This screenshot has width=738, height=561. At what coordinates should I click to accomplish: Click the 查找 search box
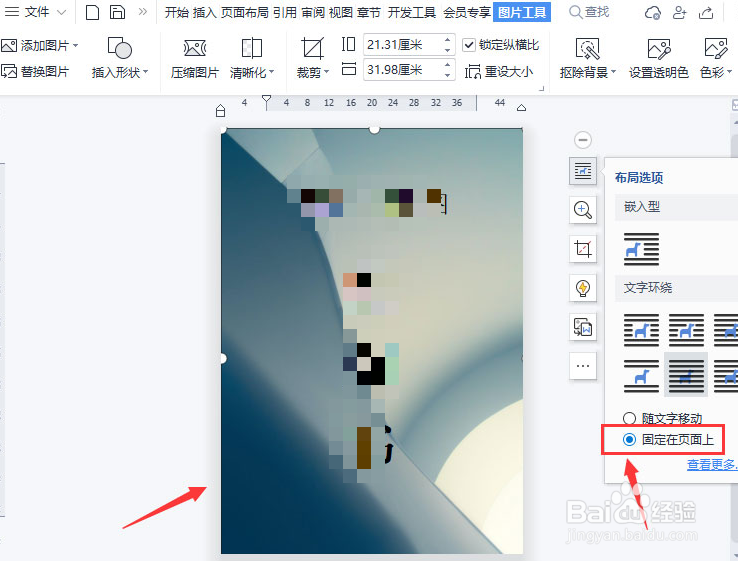point(589,12)
